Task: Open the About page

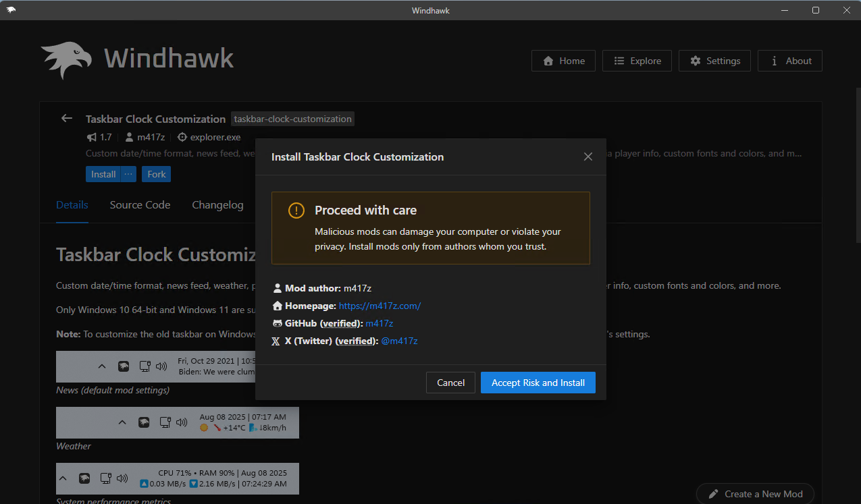Action: tap(789, 61)
